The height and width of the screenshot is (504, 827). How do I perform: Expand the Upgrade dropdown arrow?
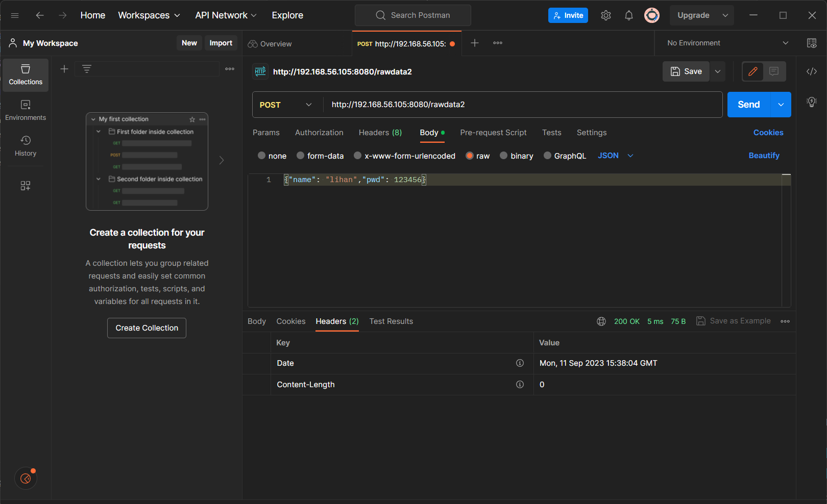[x=725, y=15]
